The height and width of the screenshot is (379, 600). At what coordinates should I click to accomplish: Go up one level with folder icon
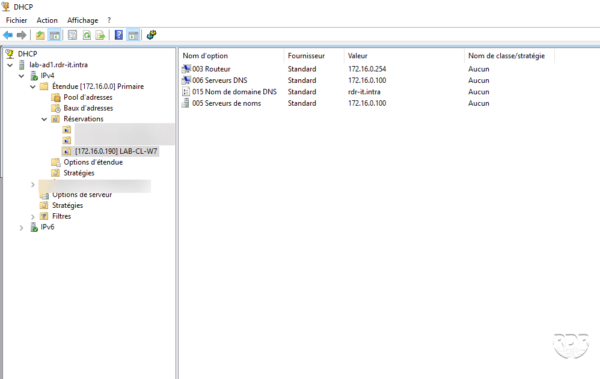coord(40,35)
